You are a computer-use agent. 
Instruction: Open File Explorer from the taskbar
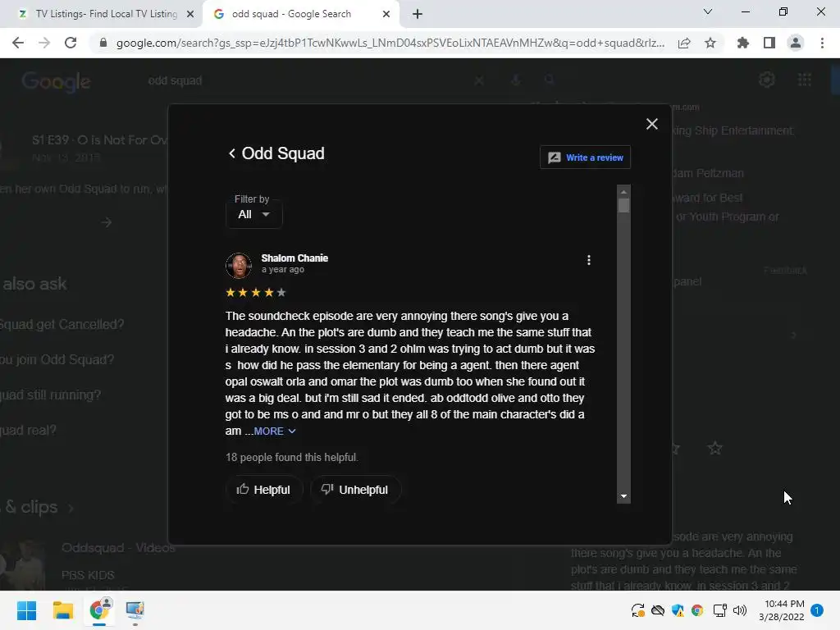[62, 610]
